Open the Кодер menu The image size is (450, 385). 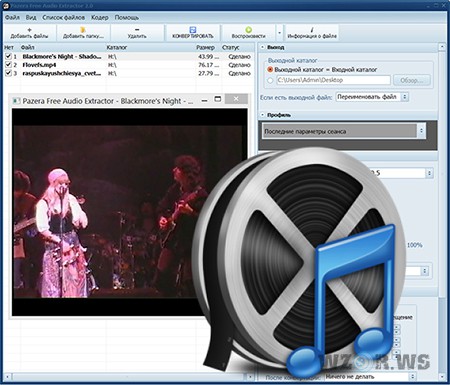point(100,17)
